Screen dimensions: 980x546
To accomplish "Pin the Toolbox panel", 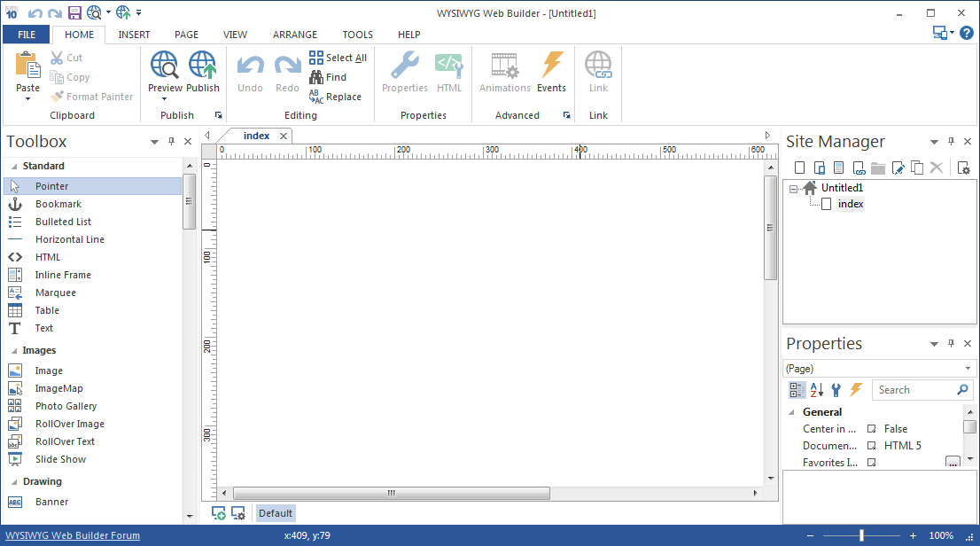I will point(171,141).
